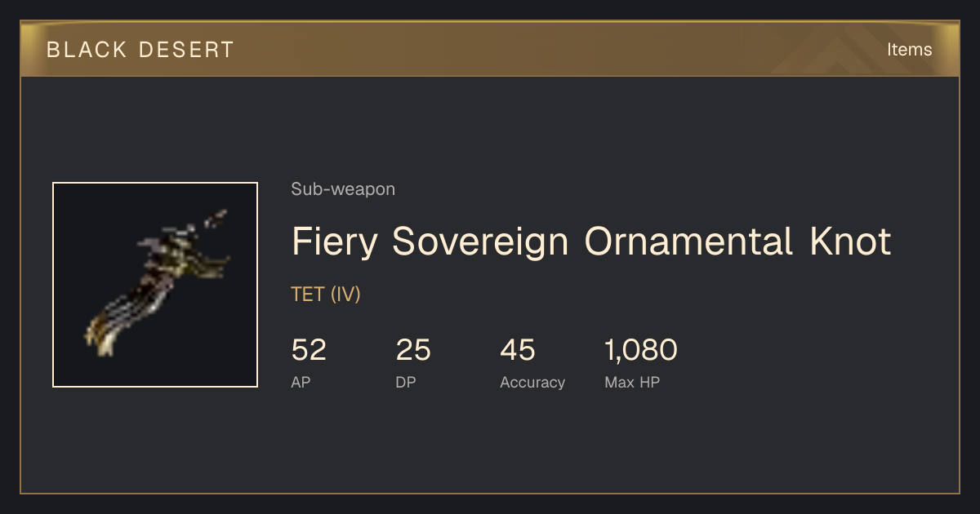Click the 25 DP value
980x514 pixels.
tap(413, 350)
